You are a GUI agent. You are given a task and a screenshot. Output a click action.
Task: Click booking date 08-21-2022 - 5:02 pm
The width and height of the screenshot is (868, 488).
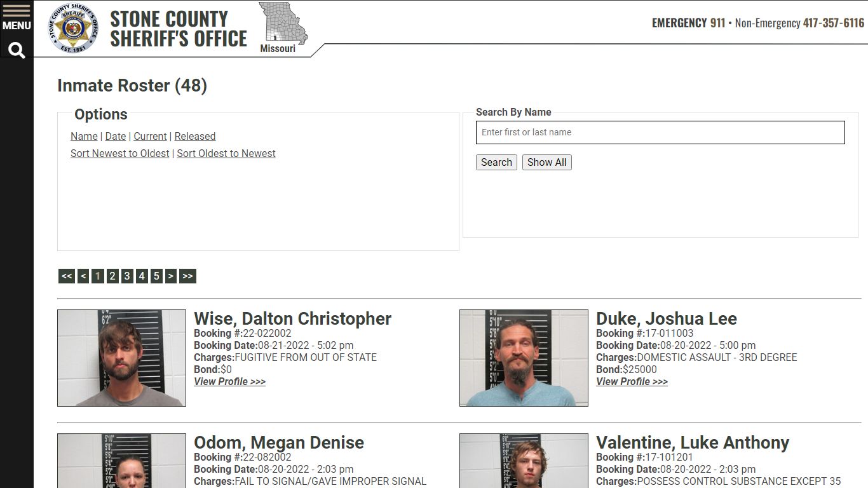[306, 345]
